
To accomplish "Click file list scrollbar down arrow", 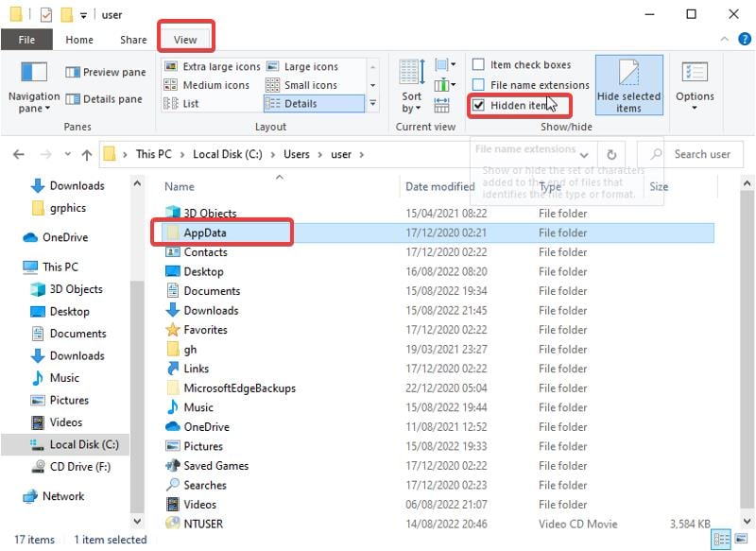I will click(x=747, y=521).
